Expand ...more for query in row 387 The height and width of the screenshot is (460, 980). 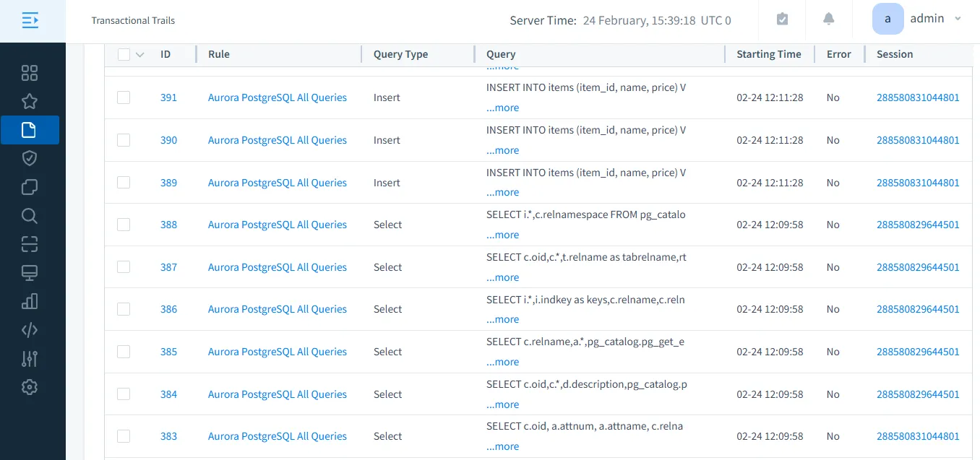pyautogui.click(x=502, y=277)
